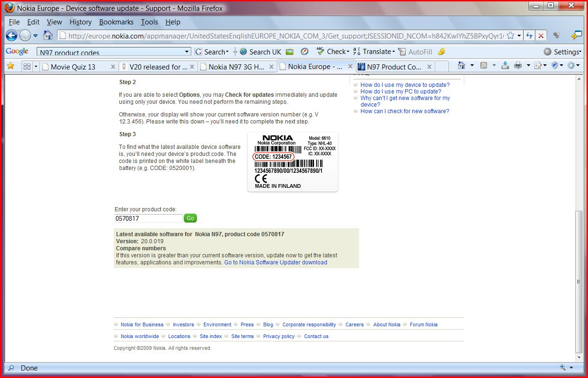Bookmark this page with the star icon
Viewport: 588px width, 378px height.
(x=510, y=36)
